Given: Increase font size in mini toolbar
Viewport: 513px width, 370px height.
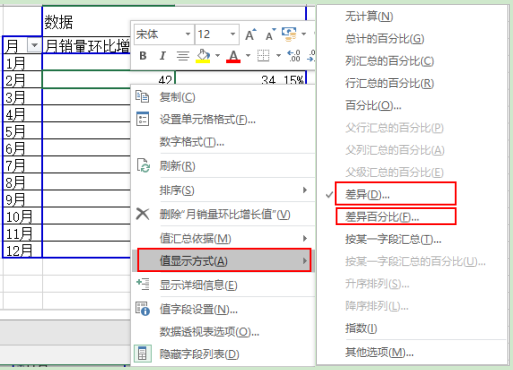Looking at the screenshot, I should coord(251,34).
